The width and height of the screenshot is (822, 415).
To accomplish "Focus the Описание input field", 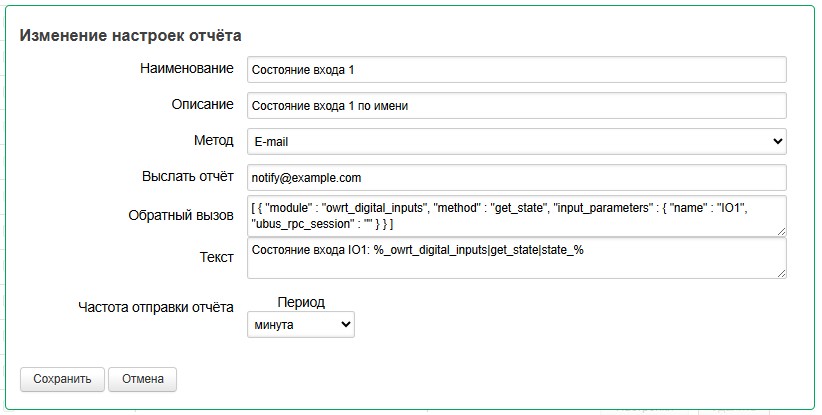I will pos(516,106).
